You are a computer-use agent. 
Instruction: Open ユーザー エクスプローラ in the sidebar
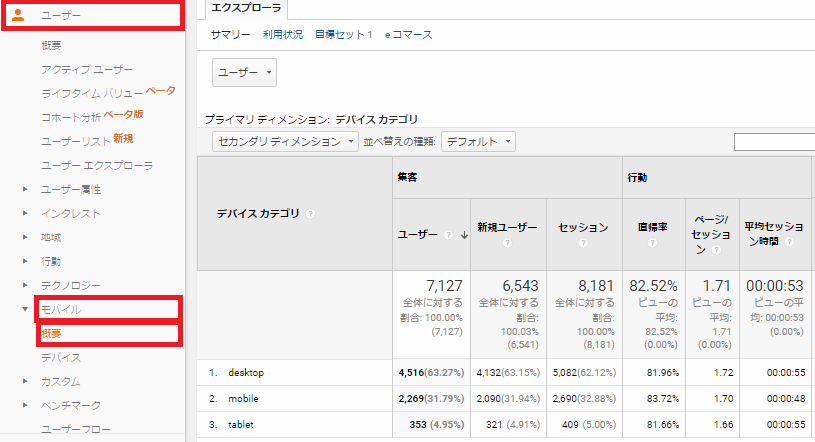coord(97,165)
